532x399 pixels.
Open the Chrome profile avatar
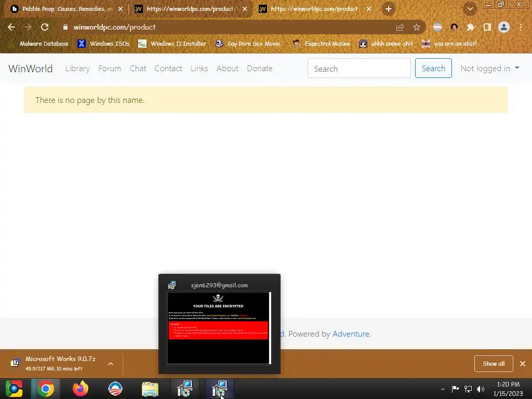click(504, 28)
